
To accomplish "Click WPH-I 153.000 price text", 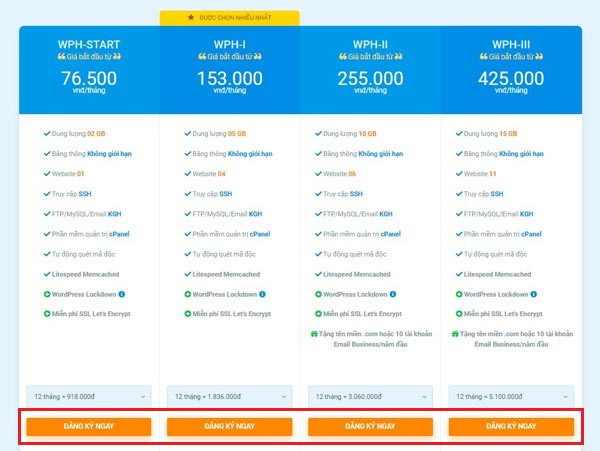I will (230, 78).
